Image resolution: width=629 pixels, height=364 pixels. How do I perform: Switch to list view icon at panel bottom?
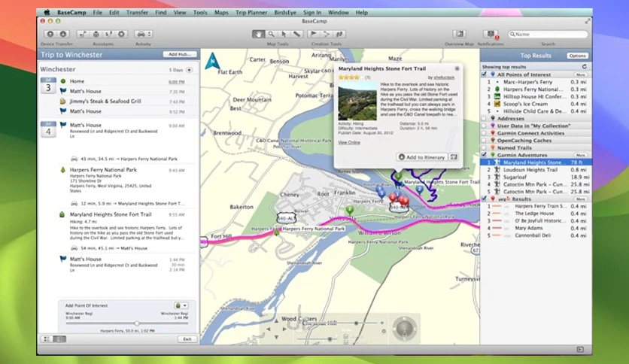[x=46, y=339]
